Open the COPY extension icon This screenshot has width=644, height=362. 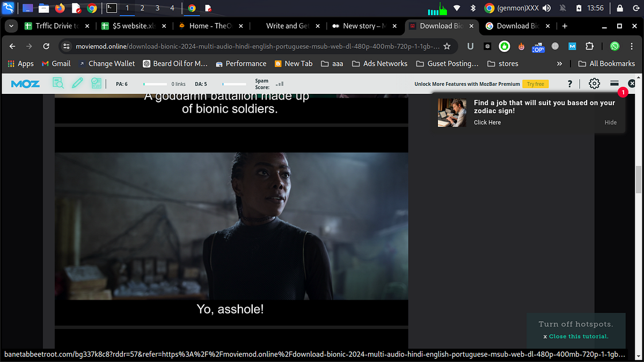coord(538,47)
